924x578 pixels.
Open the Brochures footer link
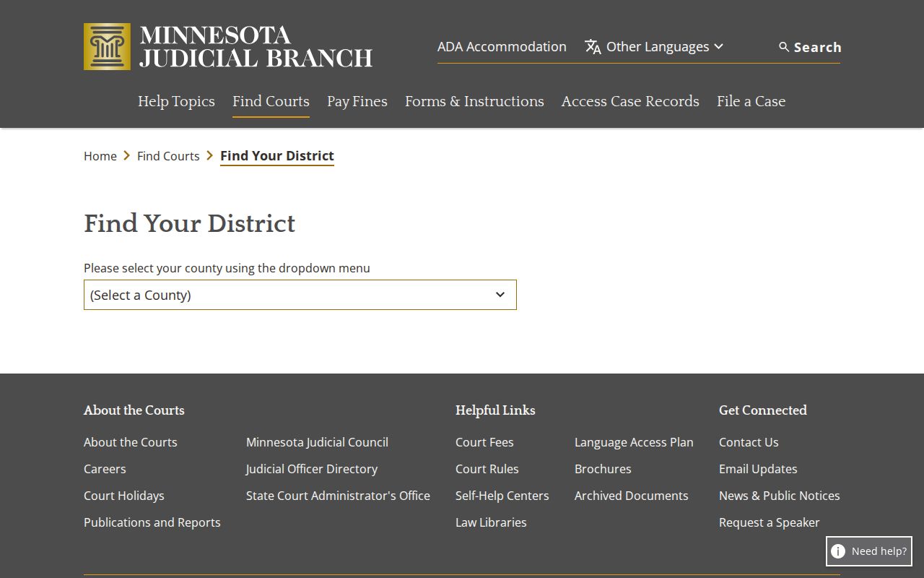coord(603,469)
